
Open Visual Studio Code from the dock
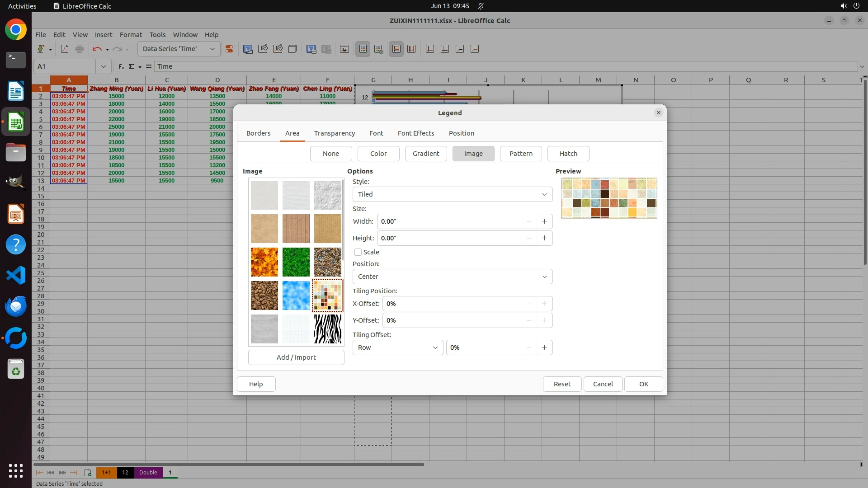click(x=16, y=275)
